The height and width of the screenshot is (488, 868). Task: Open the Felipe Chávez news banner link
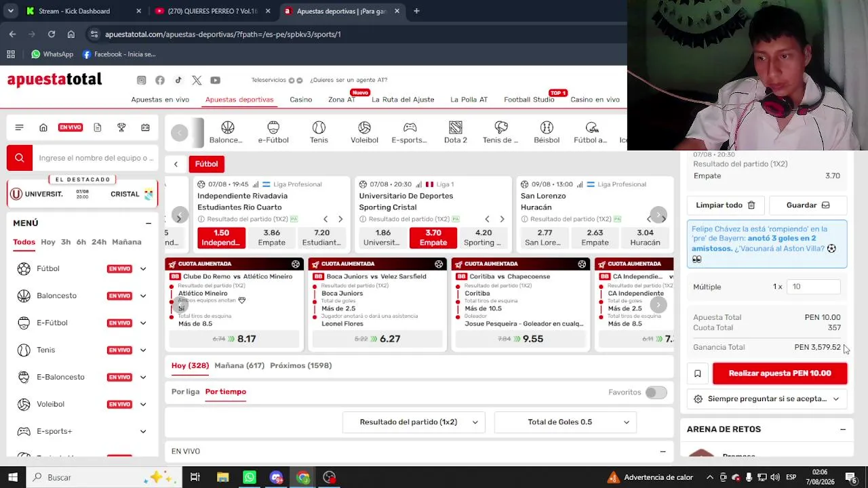(x=767, y=244)
